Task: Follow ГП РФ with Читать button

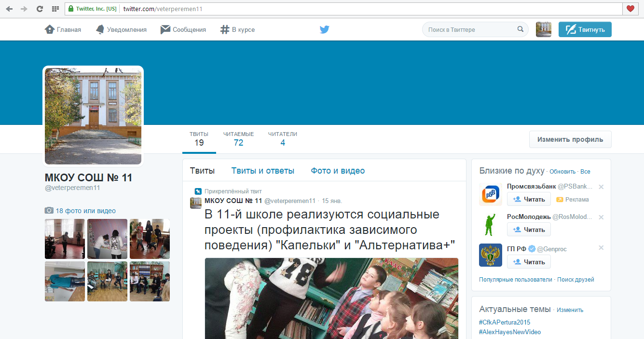Action: 529,262
